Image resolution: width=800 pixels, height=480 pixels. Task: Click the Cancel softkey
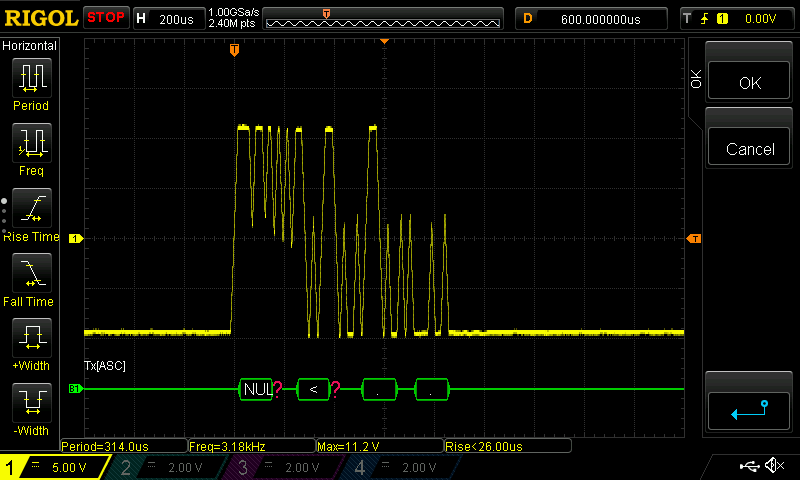(749, 148)
